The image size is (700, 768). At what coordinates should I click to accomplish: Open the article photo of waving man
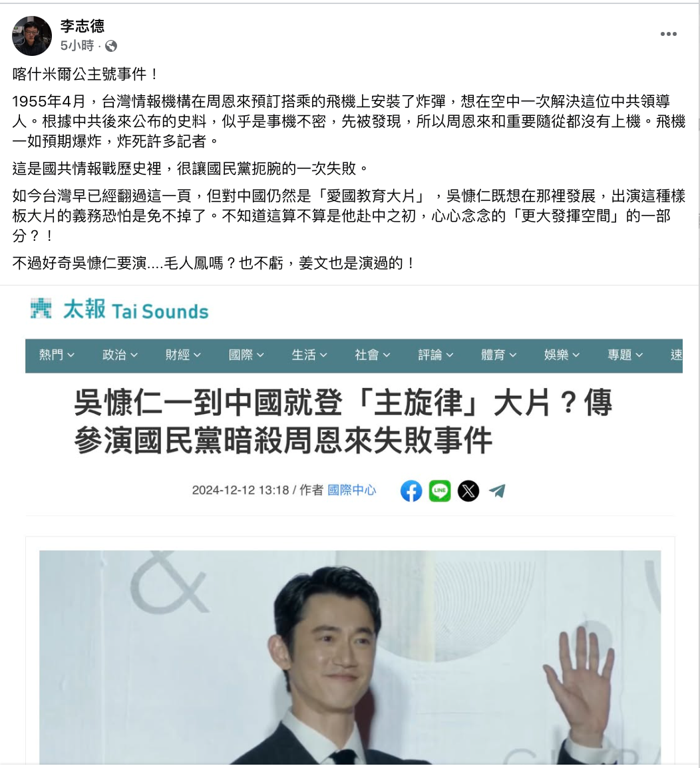pos(350,657)
